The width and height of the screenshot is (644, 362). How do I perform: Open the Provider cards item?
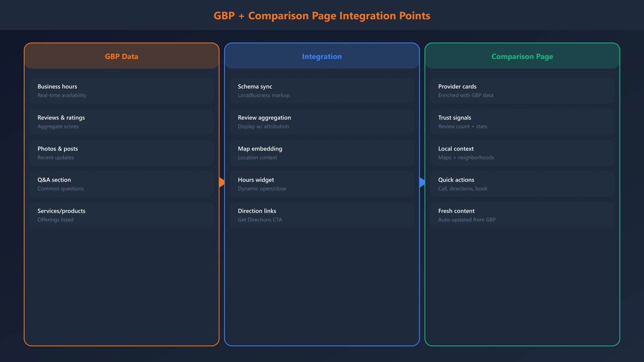522,90
